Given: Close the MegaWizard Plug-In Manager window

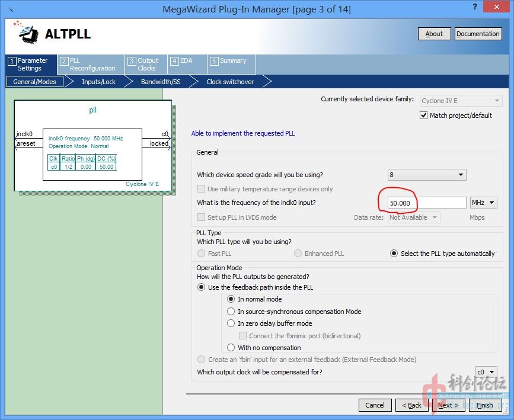Looking at the screenshot, I should coord(497,7).
